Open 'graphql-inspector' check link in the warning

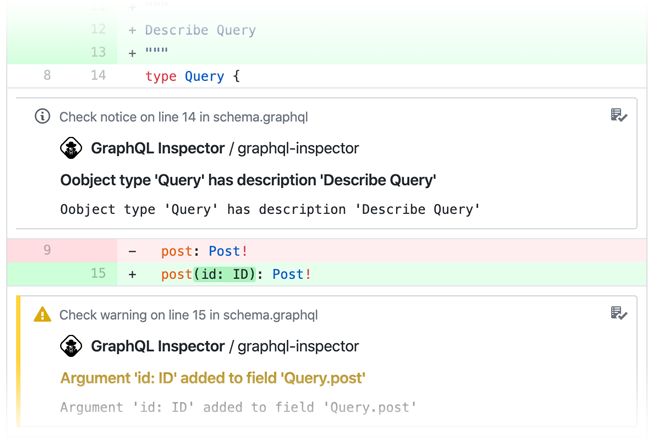pos(298,346)
